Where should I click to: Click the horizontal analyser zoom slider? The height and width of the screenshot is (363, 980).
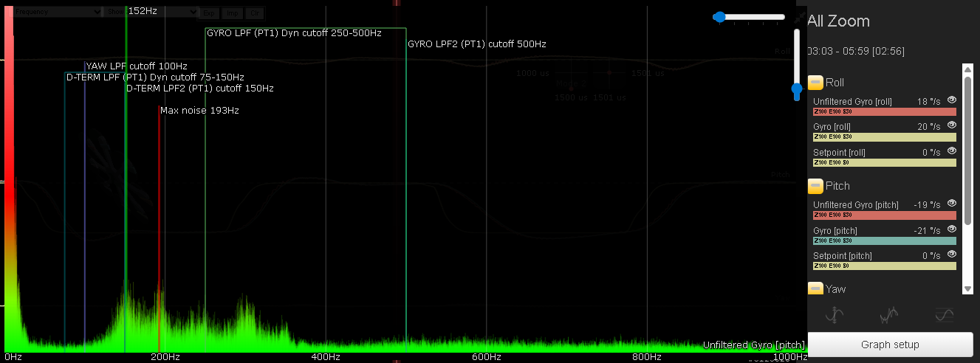click(x=749, y=17)
